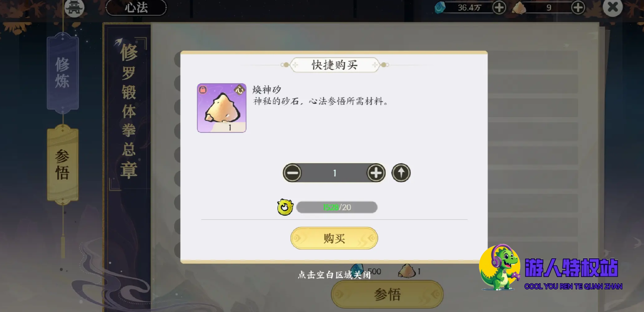
Task: Click the sand stone icon in top bar
Action: point(519,8)
